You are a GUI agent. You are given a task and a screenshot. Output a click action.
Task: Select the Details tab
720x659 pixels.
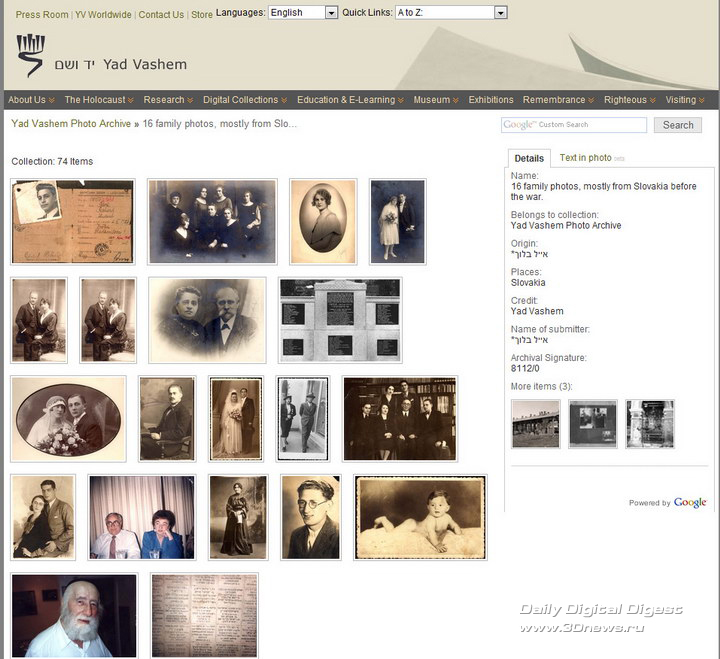(529, 158)
